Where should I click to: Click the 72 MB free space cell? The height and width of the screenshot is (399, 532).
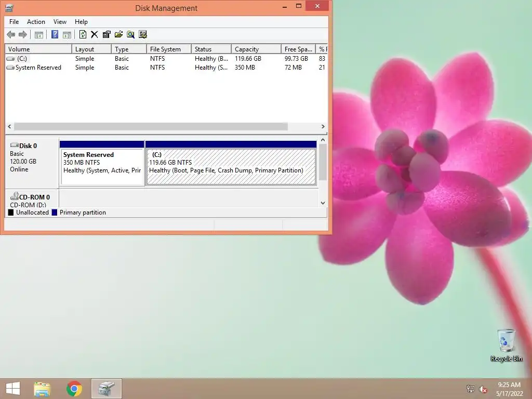tap(293, 68)
